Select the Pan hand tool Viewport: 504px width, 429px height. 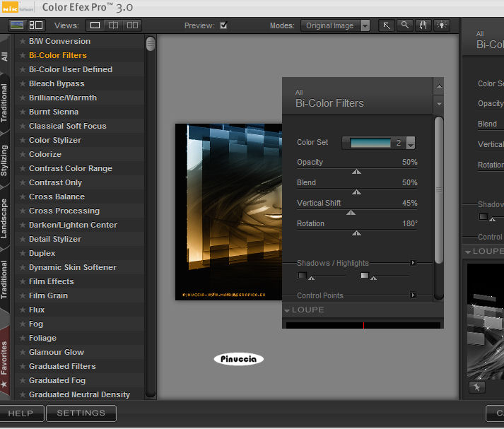423,25
